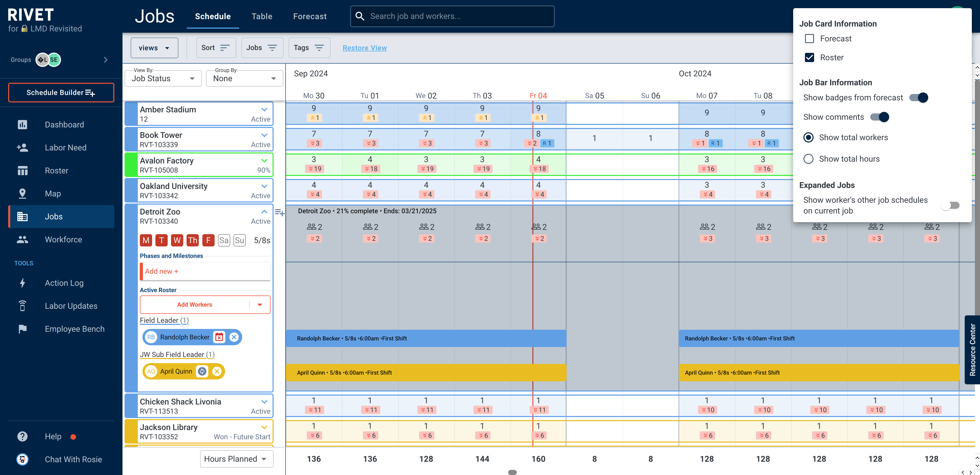Open the Resource Center side tab
Viewport: 980px width, 475px height.
[x=972, y=350]
